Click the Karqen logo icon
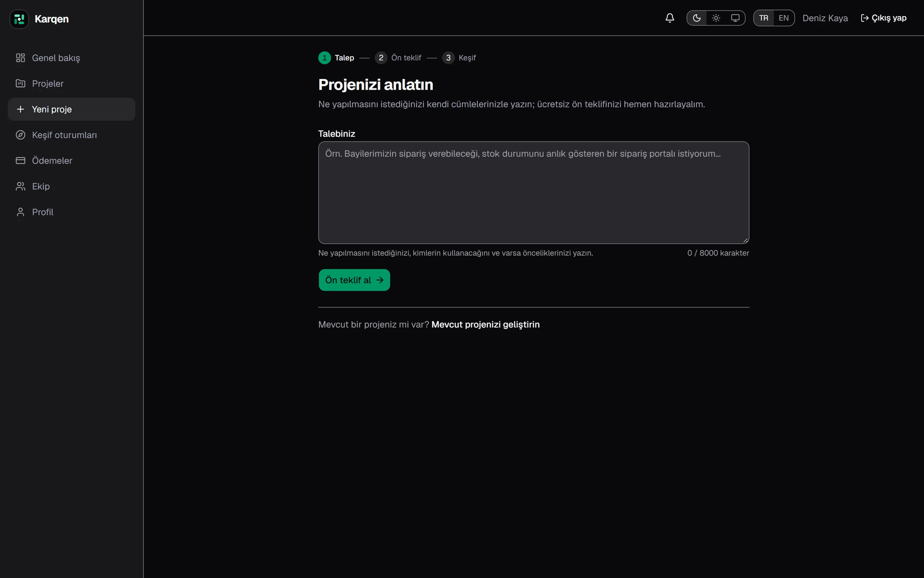Screen dimensions: 924x578 click(x=19, y=19)
